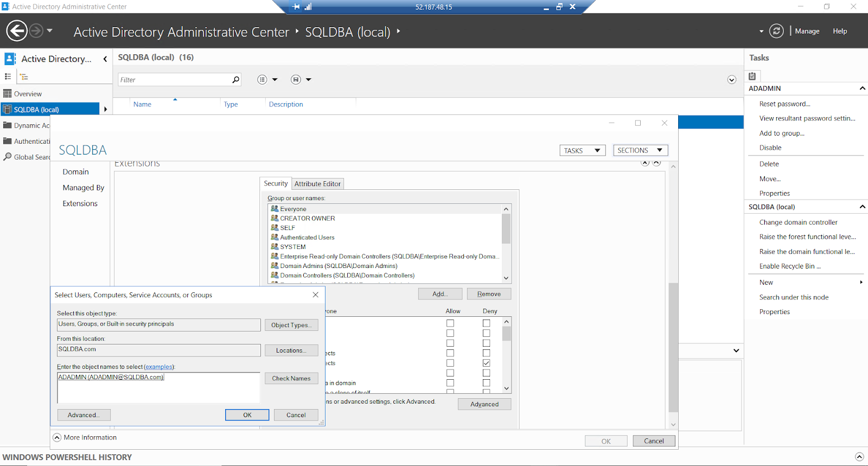
Task: Click the back navigation arrow icon
Action: [x=17, y=31]
